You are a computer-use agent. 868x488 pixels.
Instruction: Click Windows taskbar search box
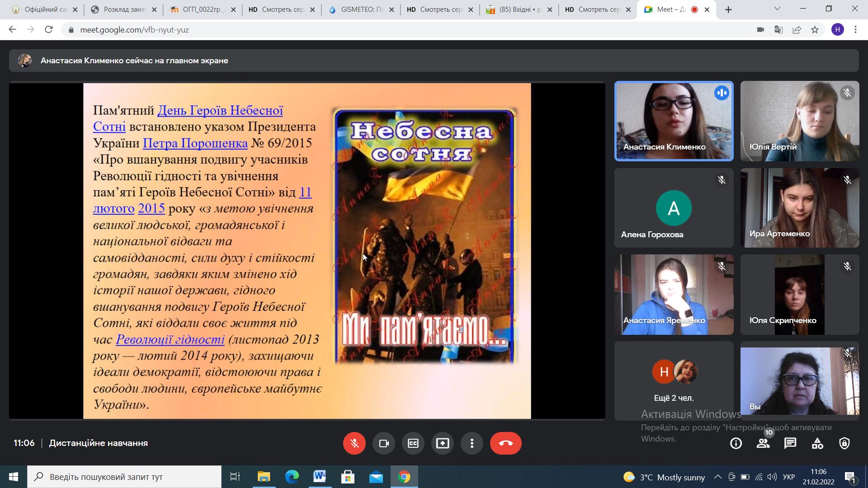click(x=124, y=477)
